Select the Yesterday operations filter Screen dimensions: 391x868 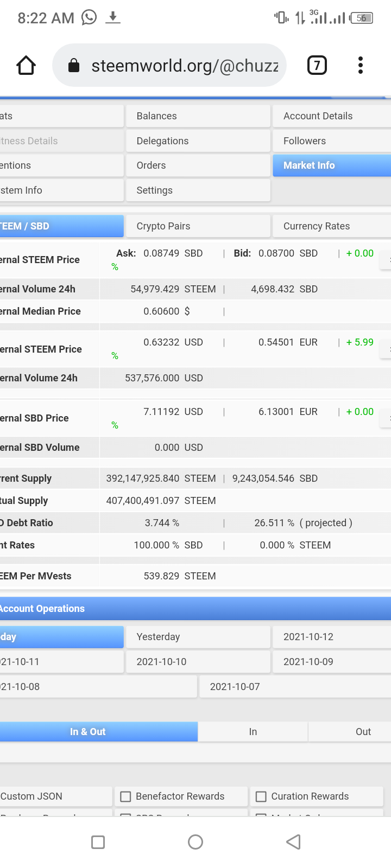[198, 637]
